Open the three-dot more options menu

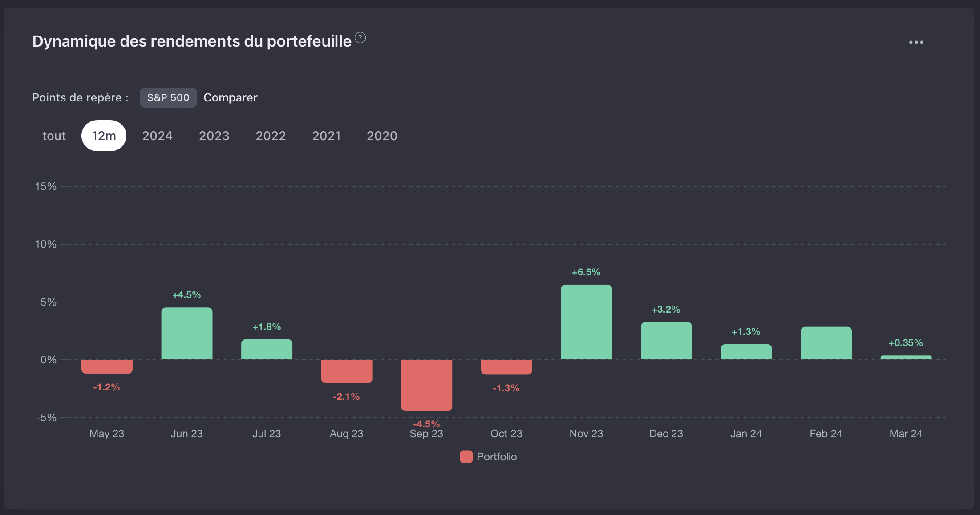point(916,42)
